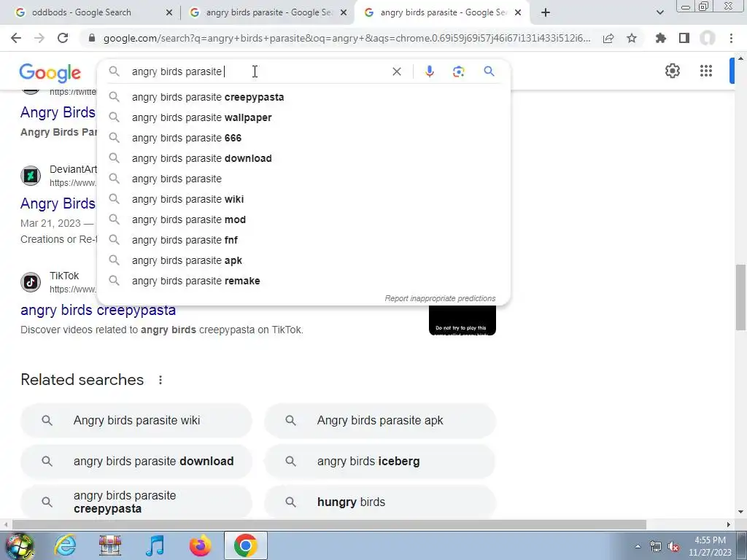The width and height of the screenshot is (747, 560).
Task: Launch Internet Explorer from taskbar
Action: pyautogui.click(x=65, y=545)
